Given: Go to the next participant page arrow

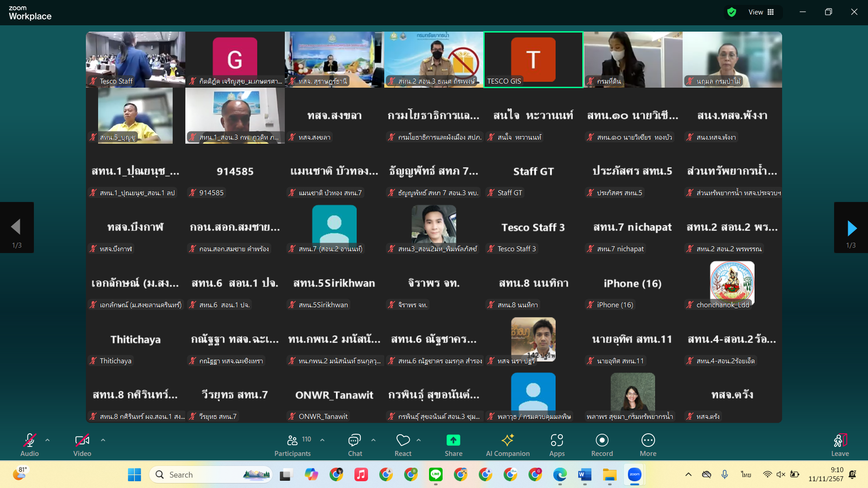Looking at the screenshot, I should point(851,228).
